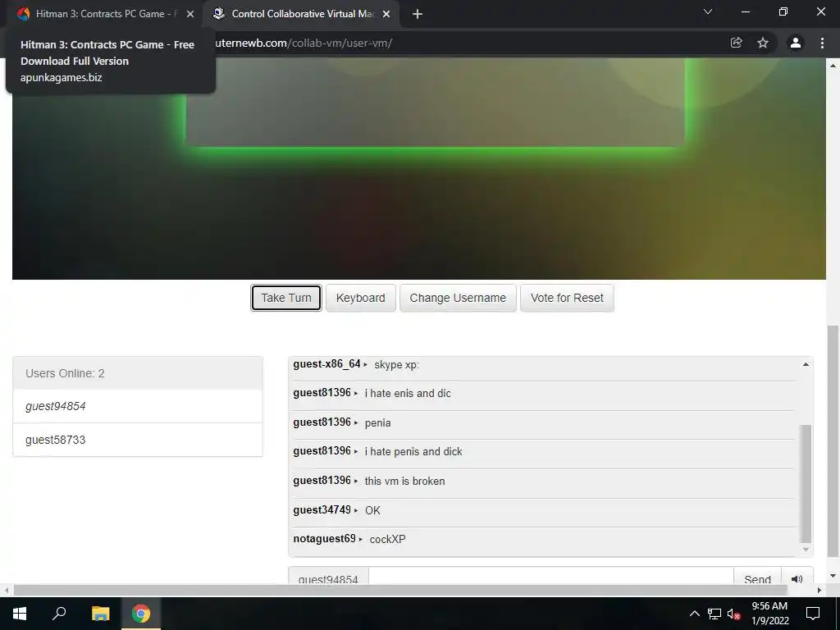
Task: Click the share this page icon
Action: pyautogui.click(x=737, y=43)
